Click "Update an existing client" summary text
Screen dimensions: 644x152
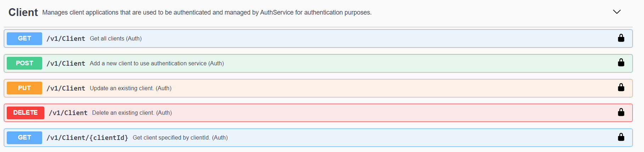coord(130,88)
